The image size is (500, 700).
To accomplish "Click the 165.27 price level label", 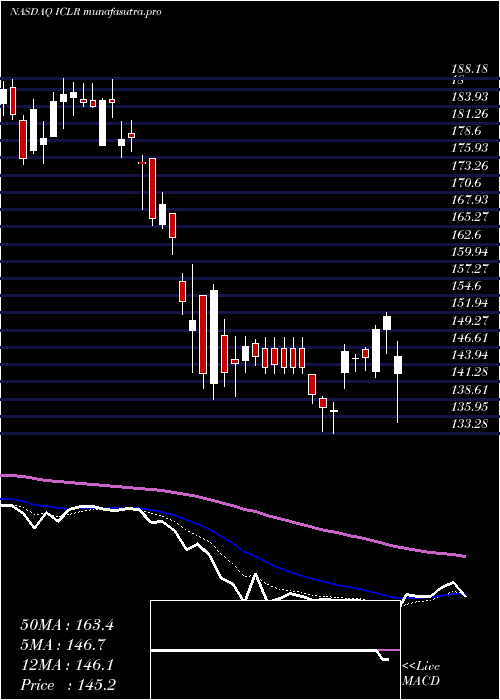I will [470, 217].
